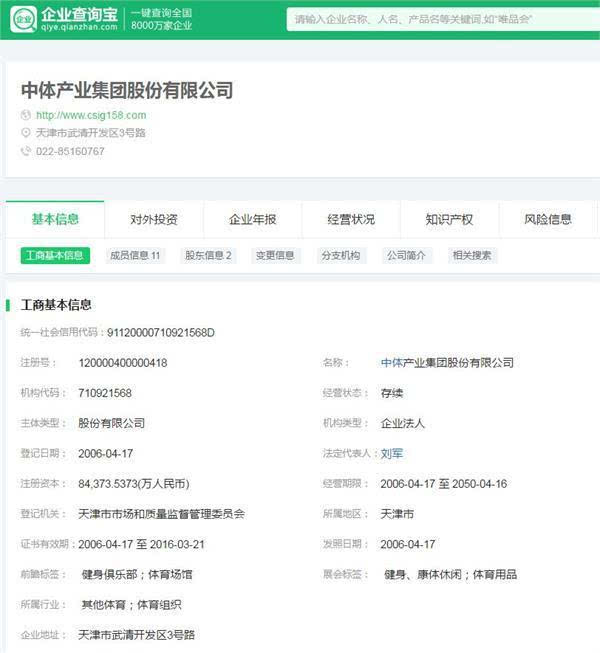Click the globe icon beside website URL
This screenshot has width=600, height=653.
tap(26, 115)
